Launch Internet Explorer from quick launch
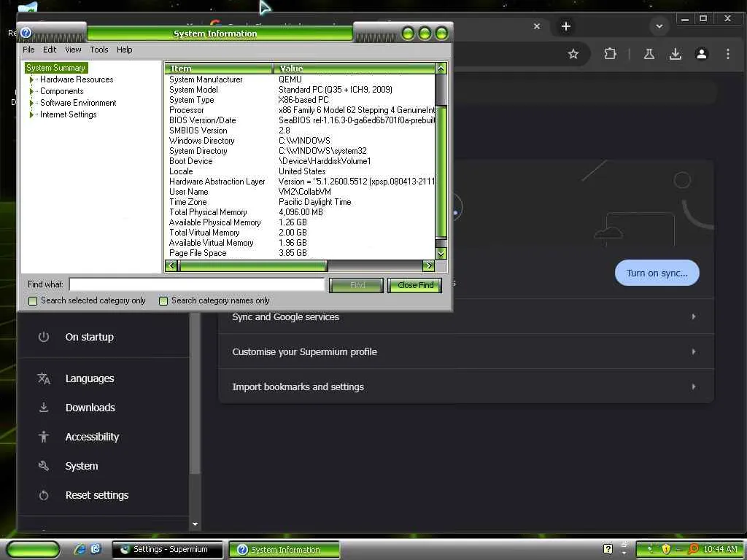747x560 pixels. [x=80, y=549]
